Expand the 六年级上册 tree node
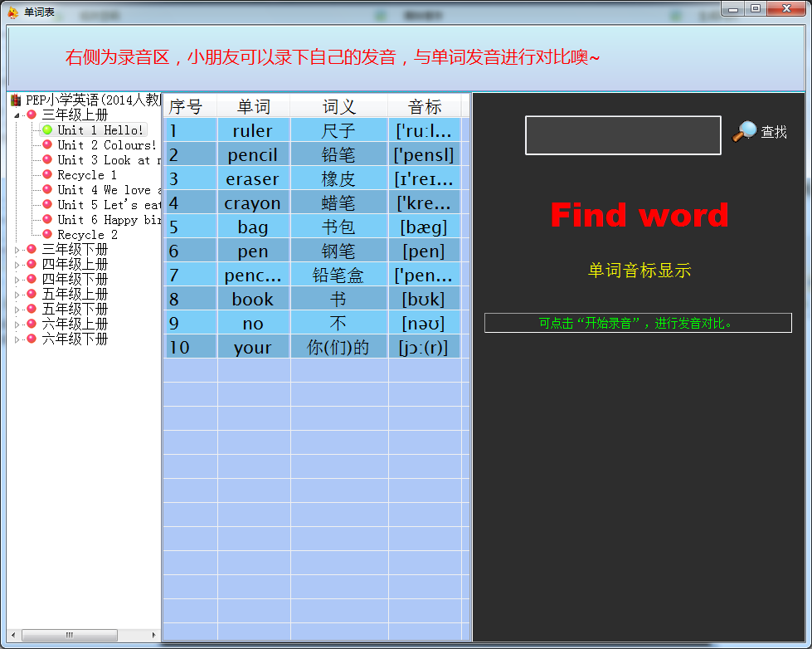This screenshot has width=812, height=649. point(17,324)
